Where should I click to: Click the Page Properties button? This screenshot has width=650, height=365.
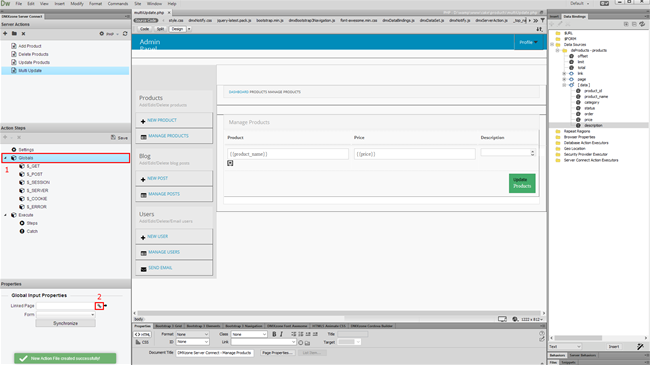pyautogui.click(x=277, y=353)
